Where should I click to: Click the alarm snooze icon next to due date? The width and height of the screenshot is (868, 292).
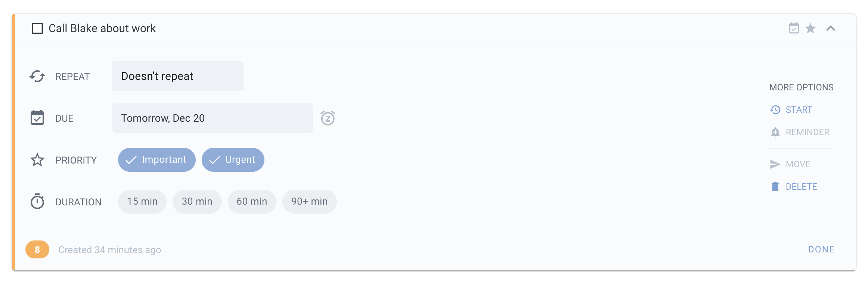328,118
